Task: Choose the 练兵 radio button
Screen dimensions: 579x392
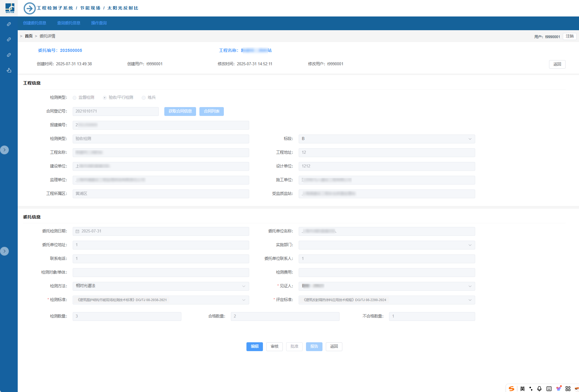Action: [x=144, y=98]
